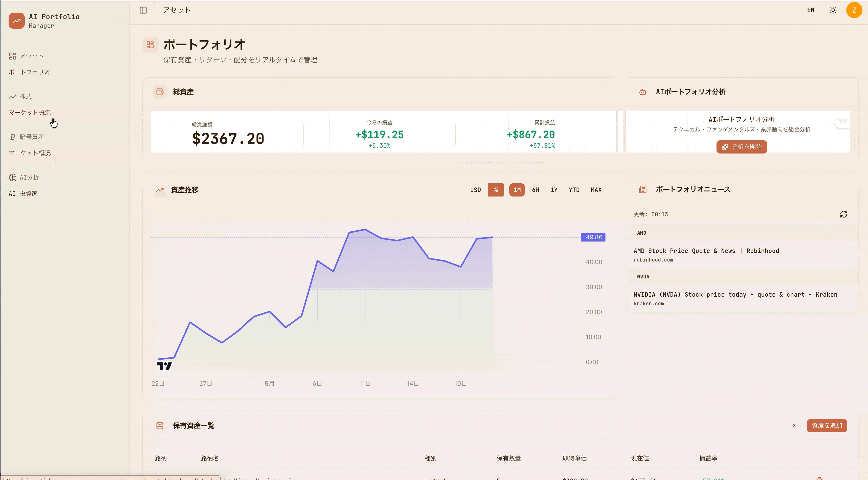
Task: Click today's gain +$119.25
Action: coord(379,135)
